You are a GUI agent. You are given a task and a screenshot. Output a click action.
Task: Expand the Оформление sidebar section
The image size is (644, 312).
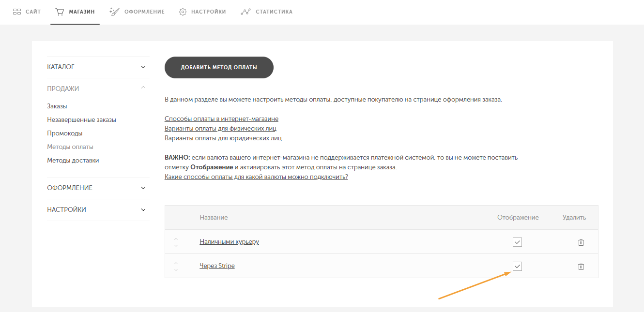coord(143,188)
